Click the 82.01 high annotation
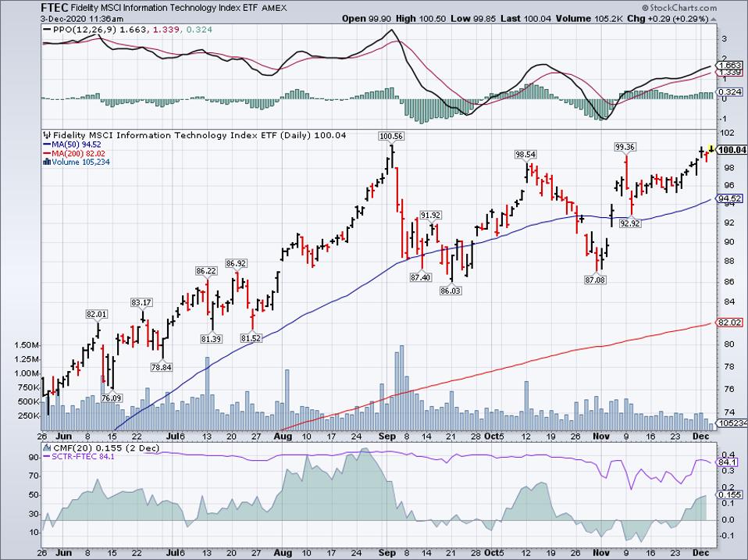 97,314
